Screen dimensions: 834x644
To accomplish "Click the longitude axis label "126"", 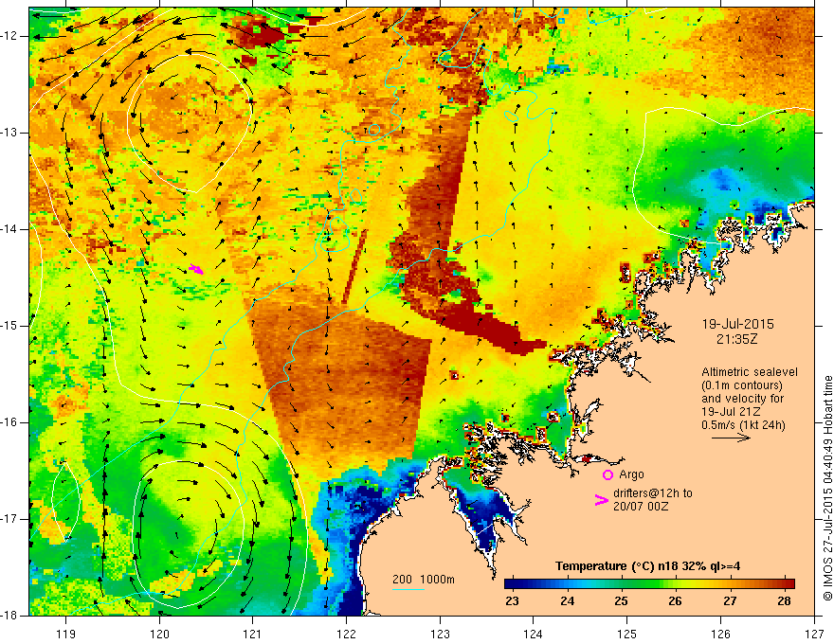I will [x=720, y=634].
